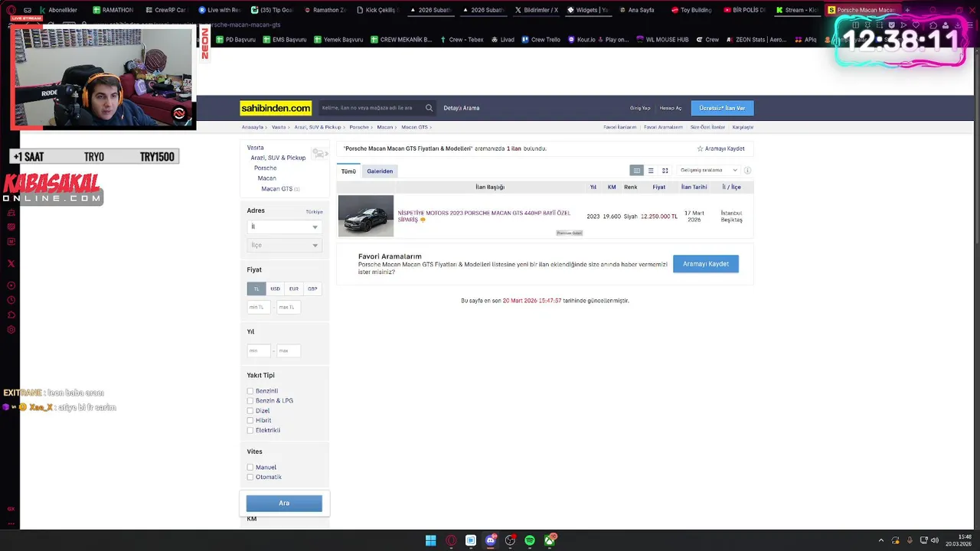Click Ücretsiz İlan Ver button
The height and width of the screenshot is (551, 980).
coord(722,108)
